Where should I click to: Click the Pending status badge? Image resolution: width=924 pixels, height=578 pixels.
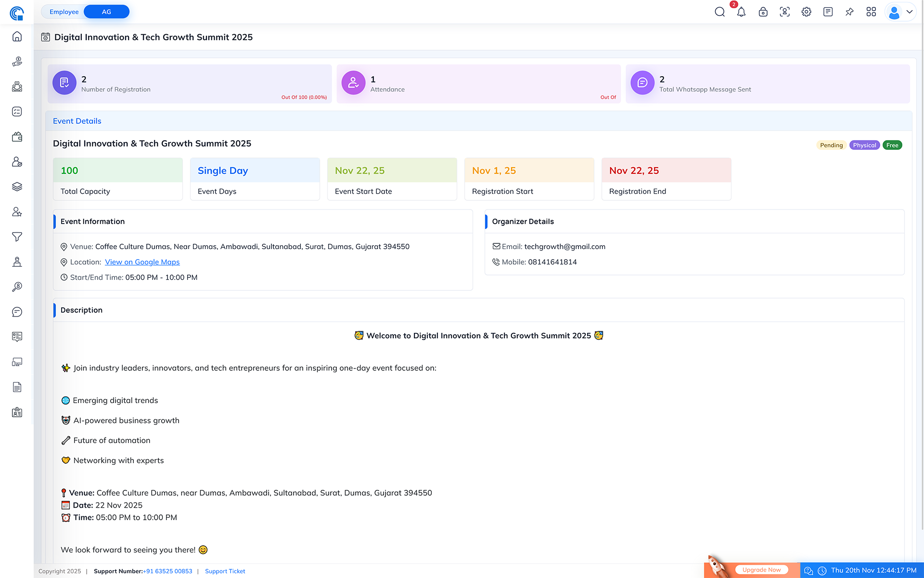point(831,145)
